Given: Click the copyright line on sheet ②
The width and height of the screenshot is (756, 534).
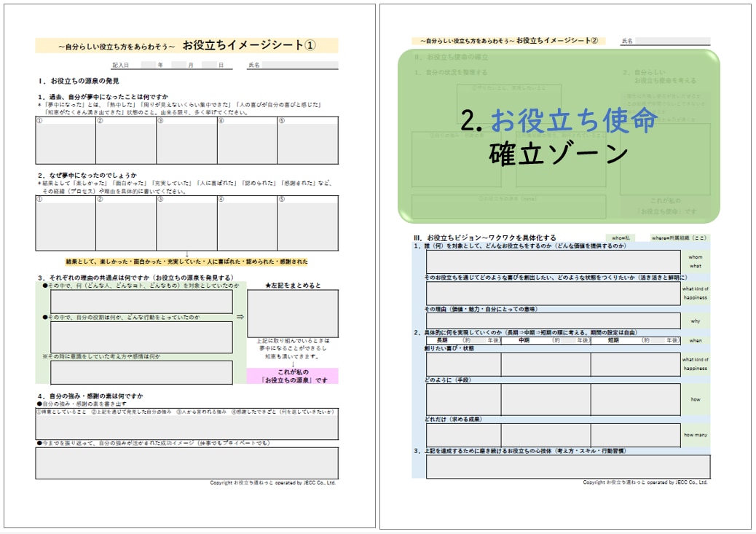Looking at the screenshot, I should point(645,482).
